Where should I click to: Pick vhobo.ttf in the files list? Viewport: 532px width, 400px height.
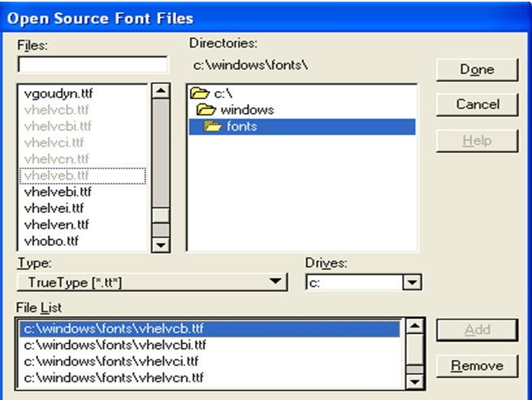[52, 241]
